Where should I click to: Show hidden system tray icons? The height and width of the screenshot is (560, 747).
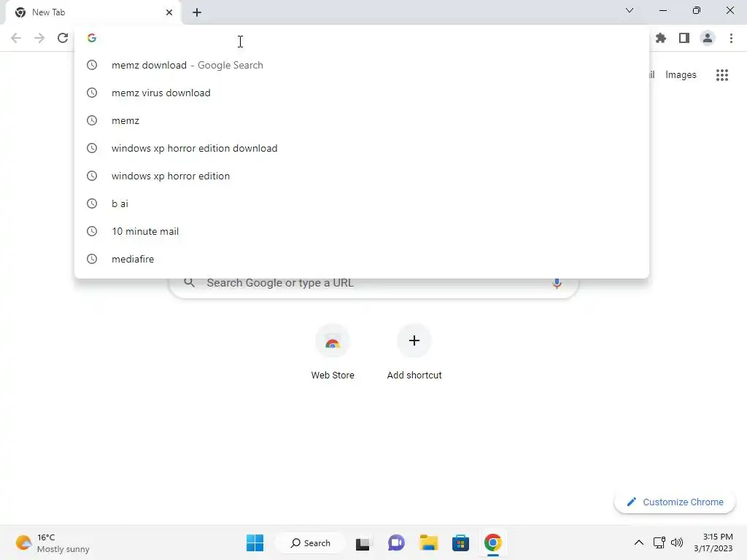click(639, 542)
